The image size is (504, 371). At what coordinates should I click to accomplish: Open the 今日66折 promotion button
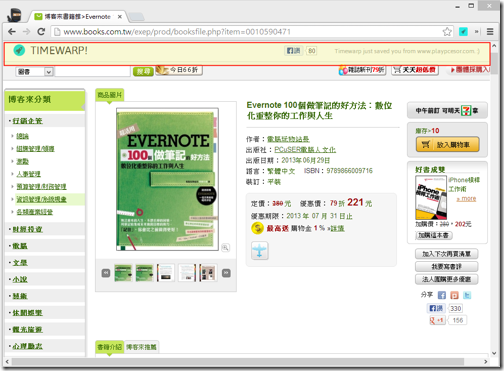pos(179,70)
